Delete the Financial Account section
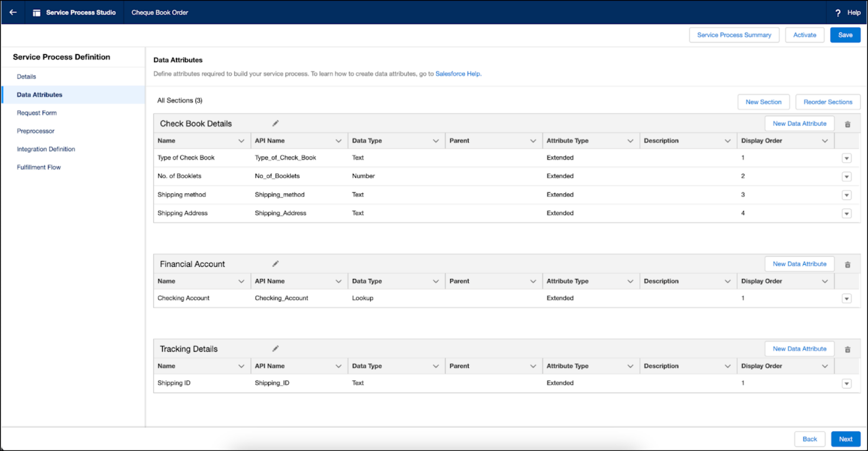This screenshot has height=451, width=868. tap(847, 265)
